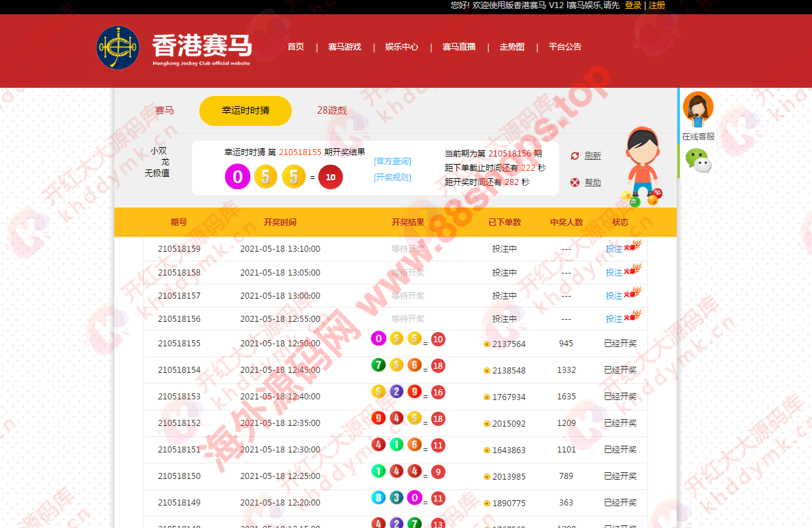Click the refresh arrows icon
Screen dimensions: 812x528
click(x=575, y=156)
